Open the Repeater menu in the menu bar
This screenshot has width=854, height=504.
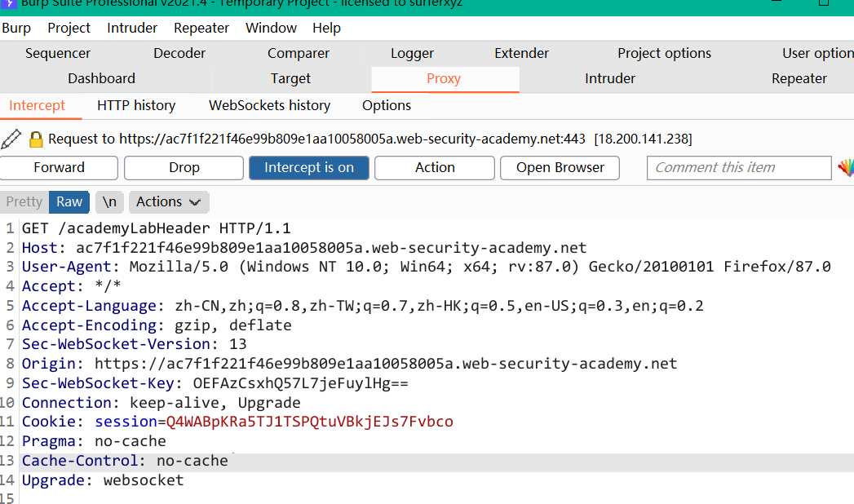201,28
